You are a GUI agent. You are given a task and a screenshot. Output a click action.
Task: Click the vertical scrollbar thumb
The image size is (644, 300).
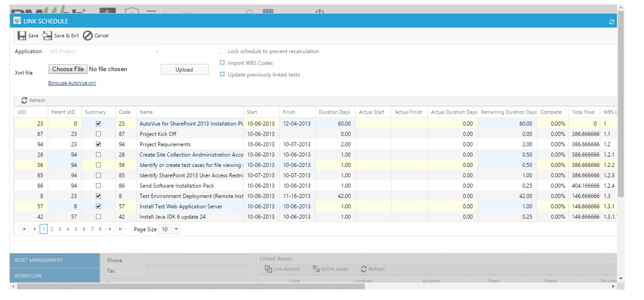621,104
